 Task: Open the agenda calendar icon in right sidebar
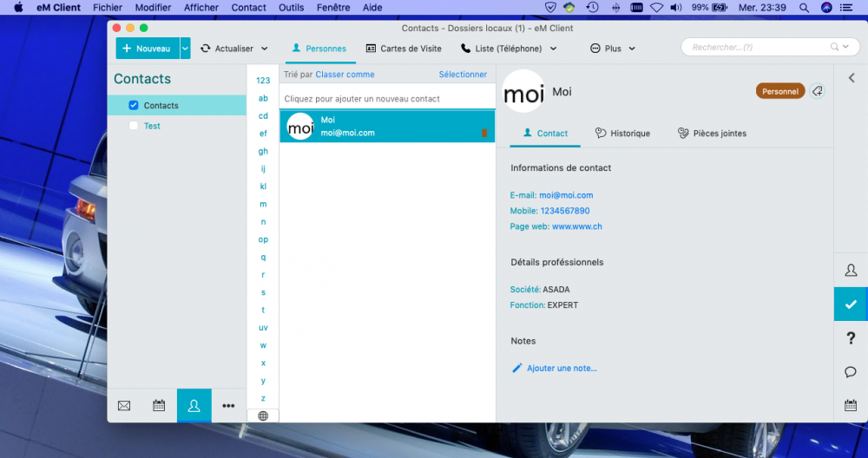pos(851,405)
